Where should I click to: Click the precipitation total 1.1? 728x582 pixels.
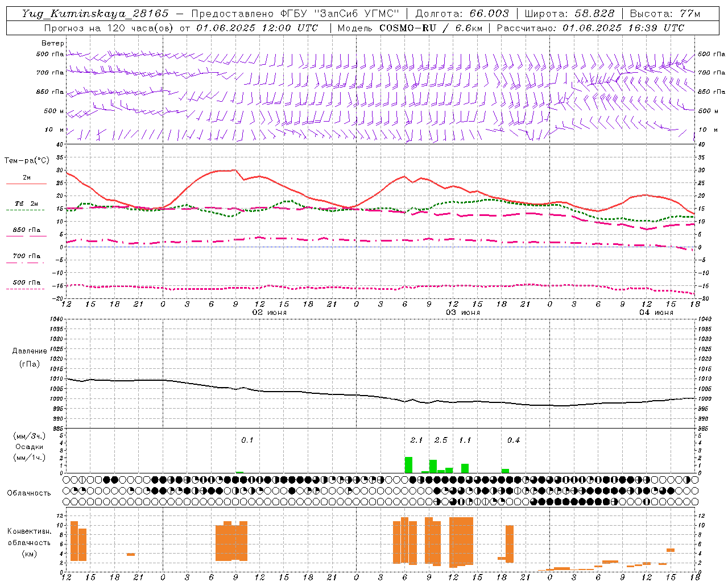465,440
